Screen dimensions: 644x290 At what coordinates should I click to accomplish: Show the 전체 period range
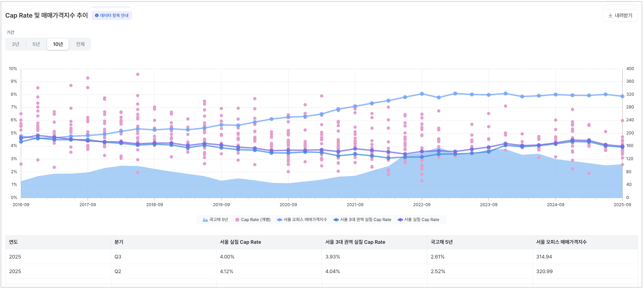pyautogui.click(x=80, y=44)
